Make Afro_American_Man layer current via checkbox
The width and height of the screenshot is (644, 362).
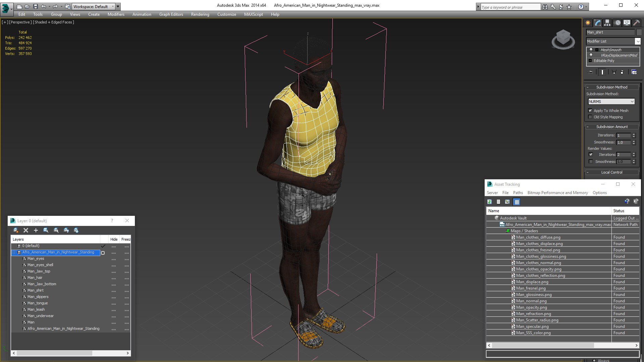click(x=103, y=253)
